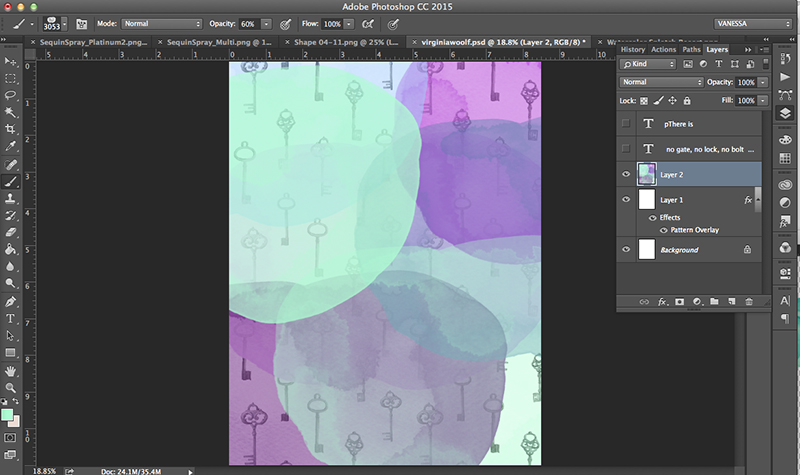Click the link layers icon
The width and height of the screenshot is (800, 475).
[644, 302]
